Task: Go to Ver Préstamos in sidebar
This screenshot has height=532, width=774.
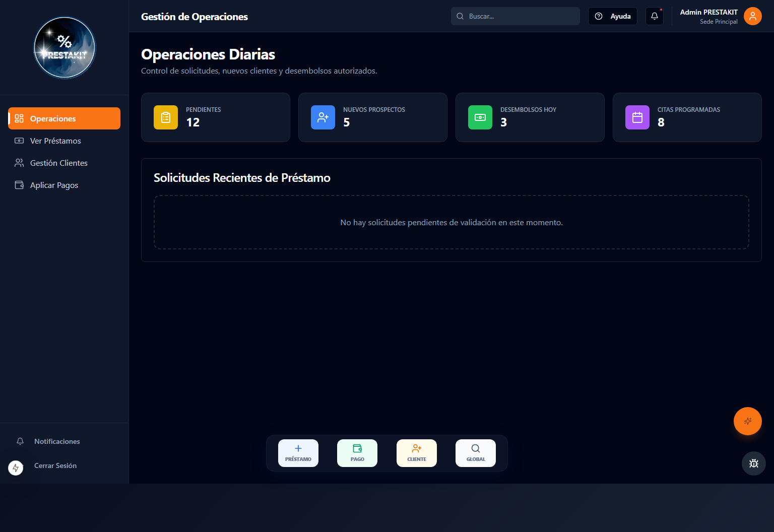Action: point(64,141)
